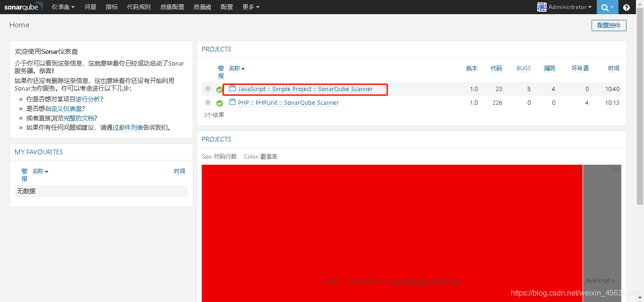Viewport: 644px width, 302px height.
Task: Click the help question-mark icon
Action: 627,7
